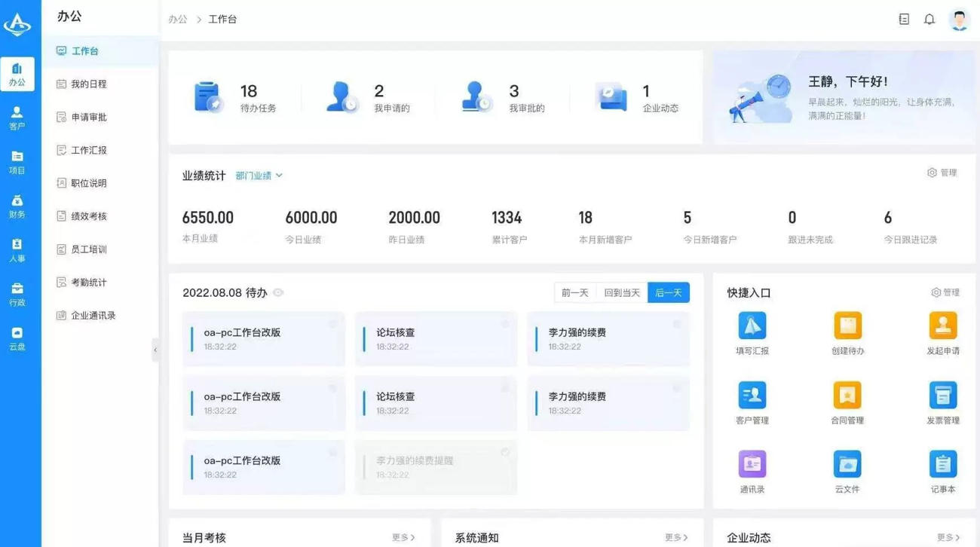
Task: Click 今日跟进记录 statistic label
Action: pyautogui.click(x=911, y=240)
